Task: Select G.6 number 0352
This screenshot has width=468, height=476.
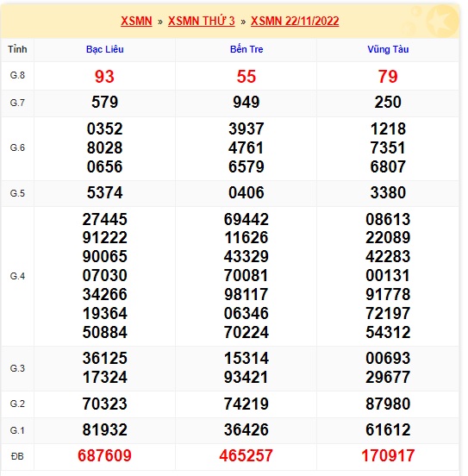Action: point(104,128)
